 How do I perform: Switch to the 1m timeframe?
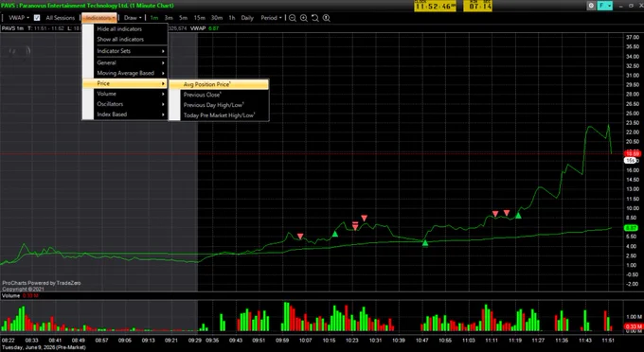154,18
